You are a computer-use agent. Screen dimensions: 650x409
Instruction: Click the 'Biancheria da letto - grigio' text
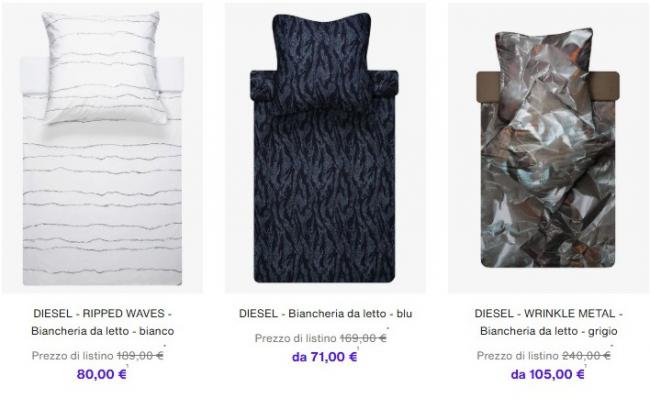click(x=548, y=331)
